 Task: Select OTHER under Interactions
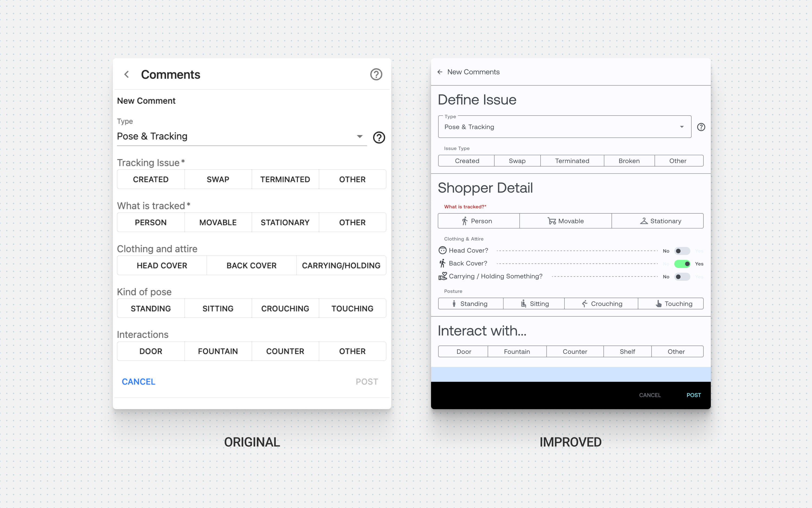[352, 351]
